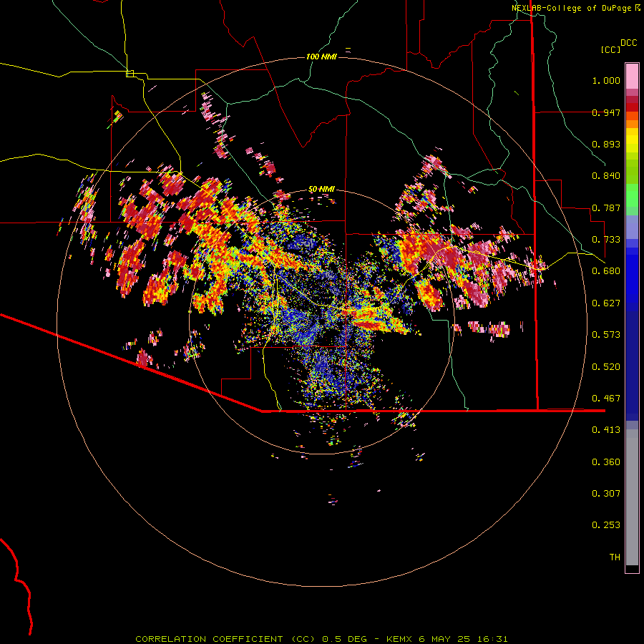Click the pink segment of the color bar
This screenshot has width=644, height=644.
coord(632,76)
